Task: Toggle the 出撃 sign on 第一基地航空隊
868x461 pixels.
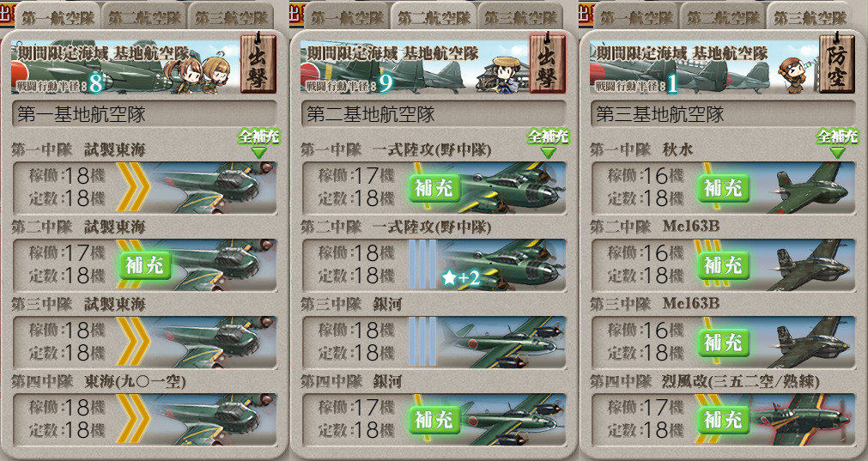Action: pos(258,63)
